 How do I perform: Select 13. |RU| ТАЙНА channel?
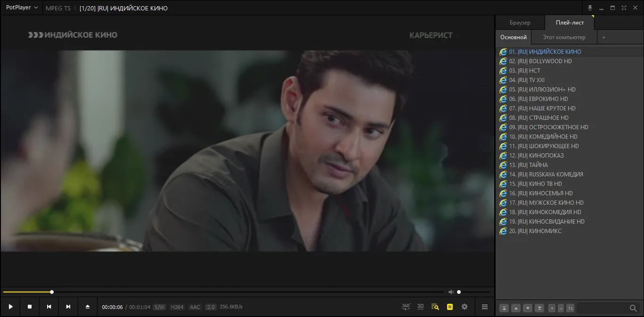click(x=570, y=165)
